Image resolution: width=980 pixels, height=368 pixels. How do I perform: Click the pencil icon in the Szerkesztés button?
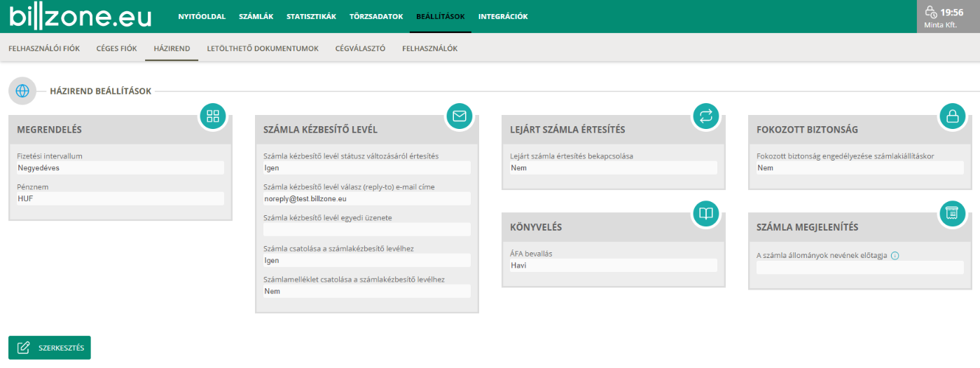[x=24, y=348]
